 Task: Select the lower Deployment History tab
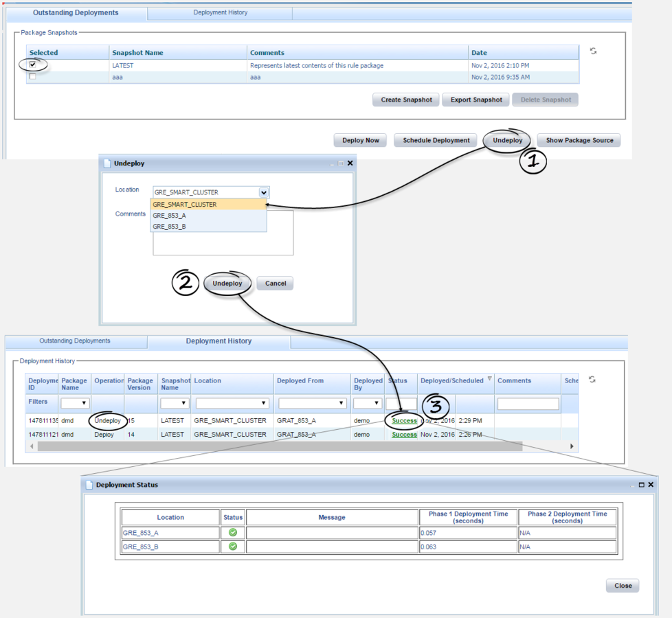[219, 341]
